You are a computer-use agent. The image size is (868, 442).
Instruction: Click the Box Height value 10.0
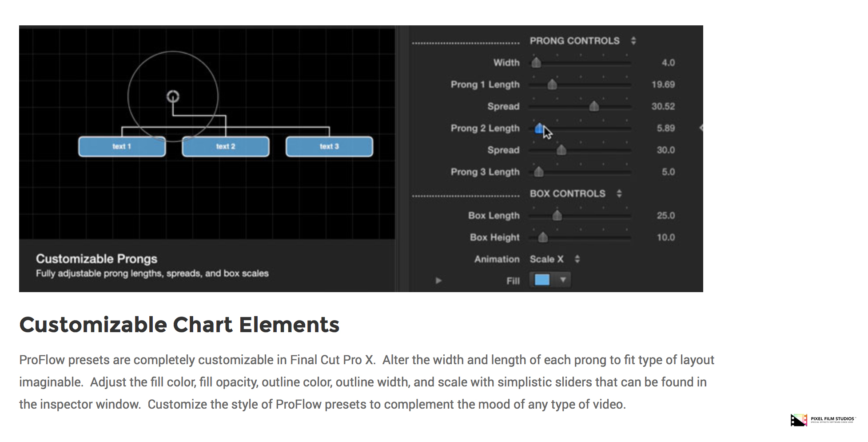pos(666,237)
